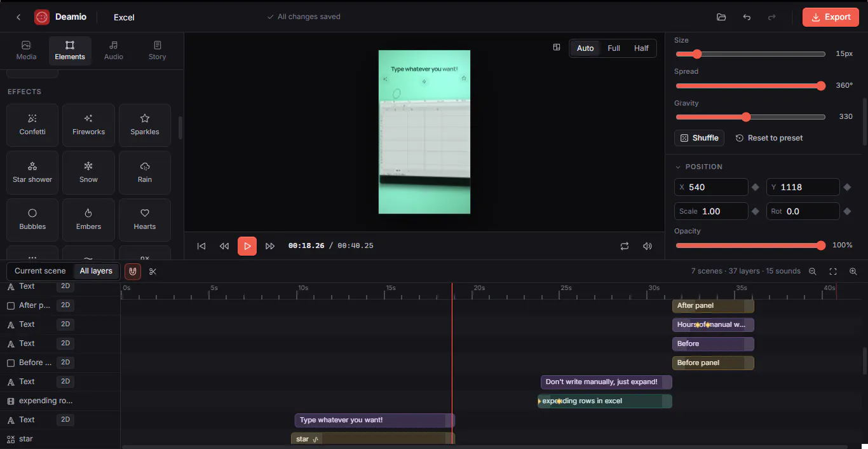
Task: Go to the Story tab
Action: tap(157, 51)
